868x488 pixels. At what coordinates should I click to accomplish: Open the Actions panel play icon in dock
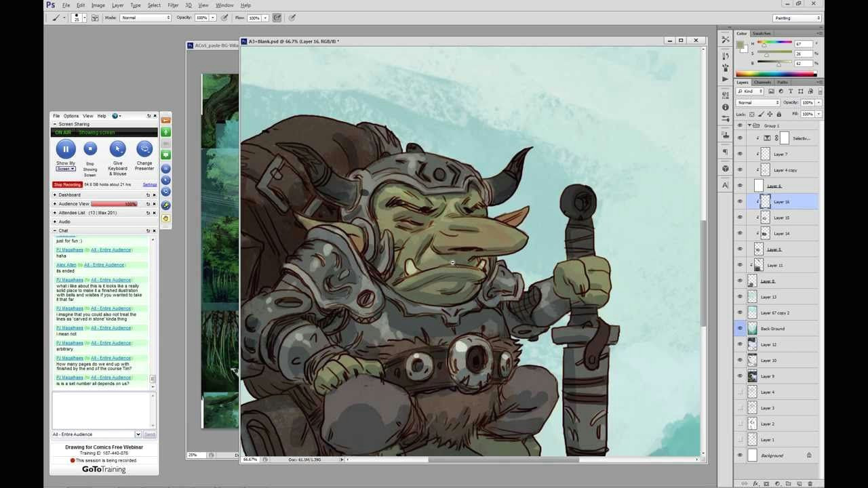tap(726, 79)
